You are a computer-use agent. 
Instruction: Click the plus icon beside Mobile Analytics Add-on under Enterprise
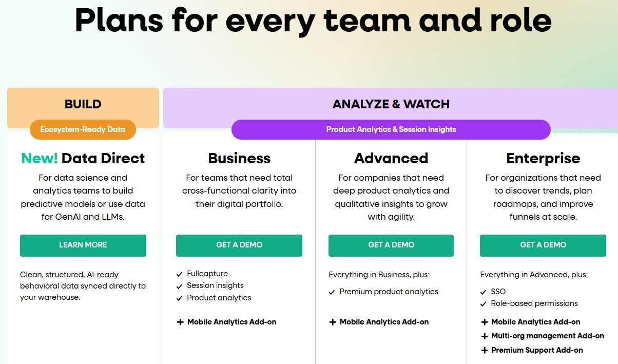coord(485,322)
